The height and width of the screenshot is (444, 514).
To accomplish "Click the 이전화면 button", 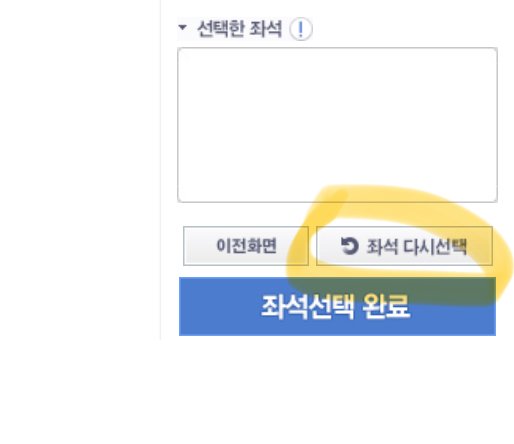I will click(246, 246).
